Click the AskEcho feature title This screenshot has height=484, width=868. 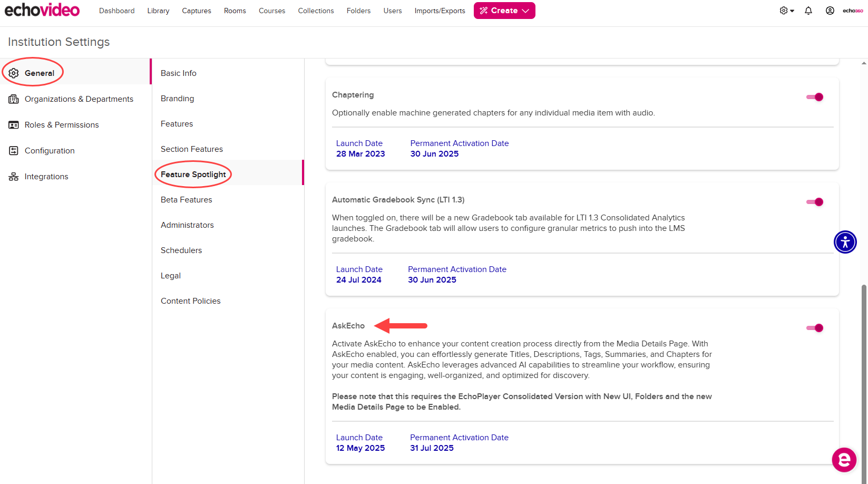tap(348, 326)
